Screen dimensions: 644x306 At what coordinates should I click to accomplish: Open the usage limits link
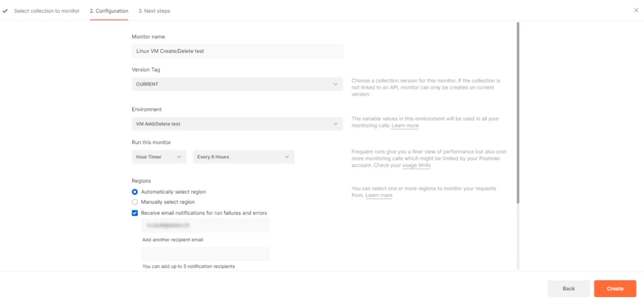(x=416, y=166)
